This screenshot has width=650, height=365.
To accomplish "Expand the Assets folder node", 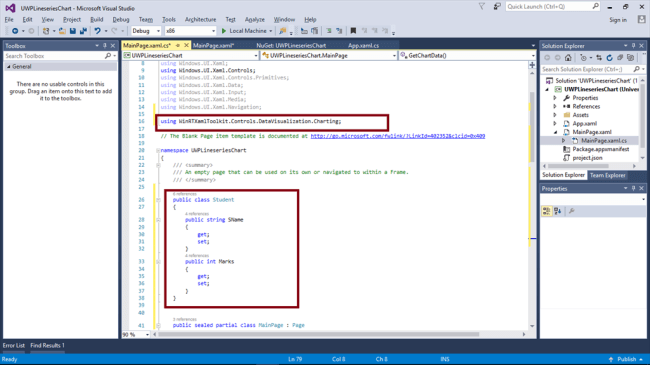I will click(x=555, y=115).
